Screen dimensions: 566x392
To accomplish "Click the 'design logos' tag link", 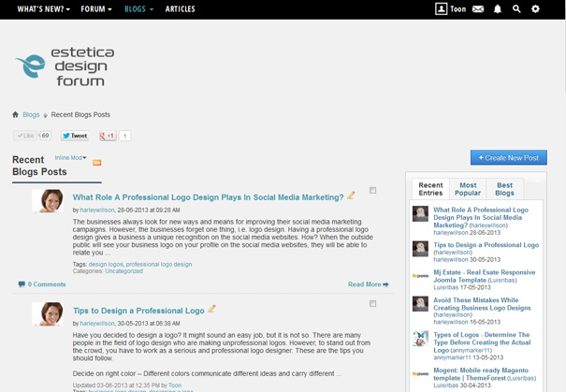I will click(x=106, y=264).
